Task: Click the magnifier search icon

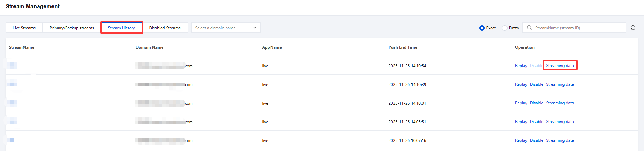Action: coord(529,28)
